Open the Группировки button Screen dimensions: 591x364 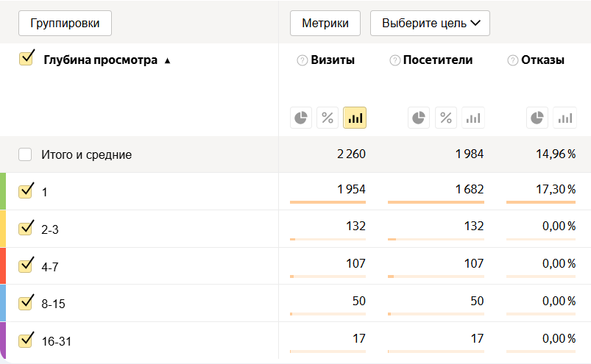[65, 24]
